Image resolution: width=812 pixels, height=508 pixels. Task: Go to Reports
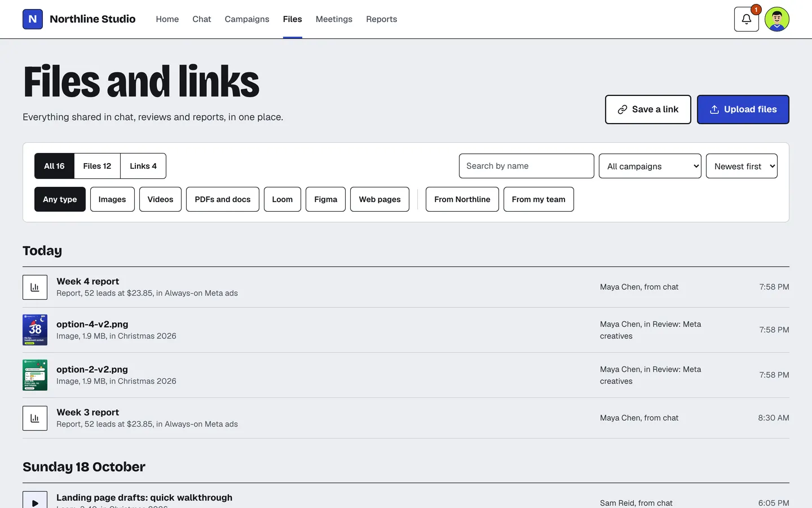pos(382,19)
